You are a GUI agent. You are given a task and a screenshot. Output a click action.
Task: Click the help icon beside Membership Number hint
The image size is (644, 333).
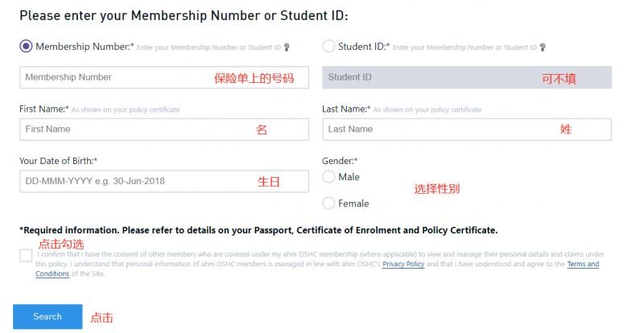[x=287, y=47]
